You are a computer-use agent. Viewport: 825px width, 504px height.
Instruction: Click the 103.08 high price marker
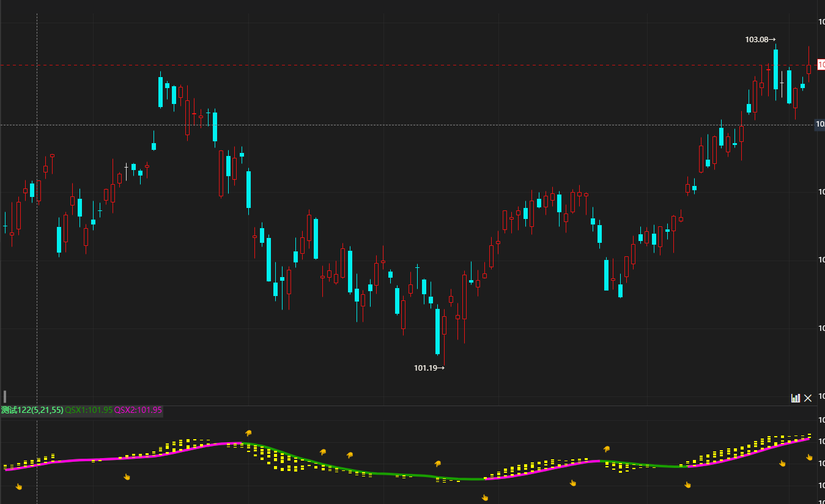click(x=760, y=40)
